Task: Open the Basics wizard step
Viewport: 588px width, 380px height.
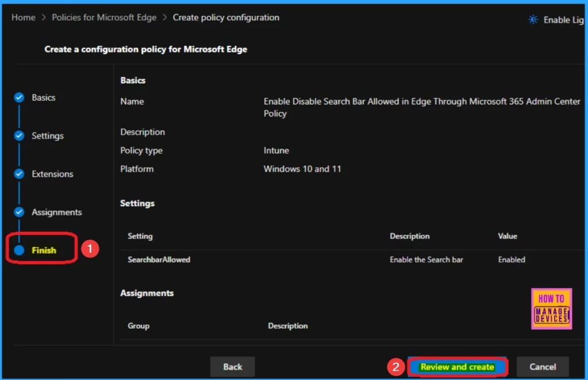Action: tap(44, 98)
